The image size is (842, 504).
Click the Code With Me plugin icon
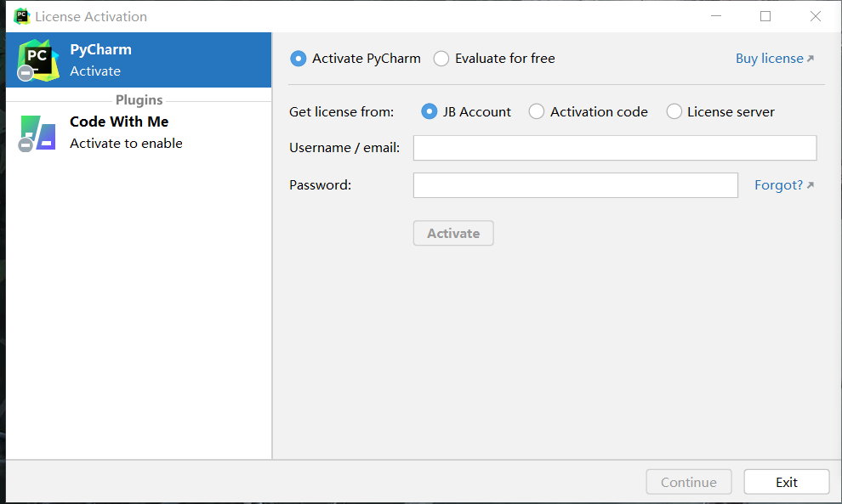[37, 133]
